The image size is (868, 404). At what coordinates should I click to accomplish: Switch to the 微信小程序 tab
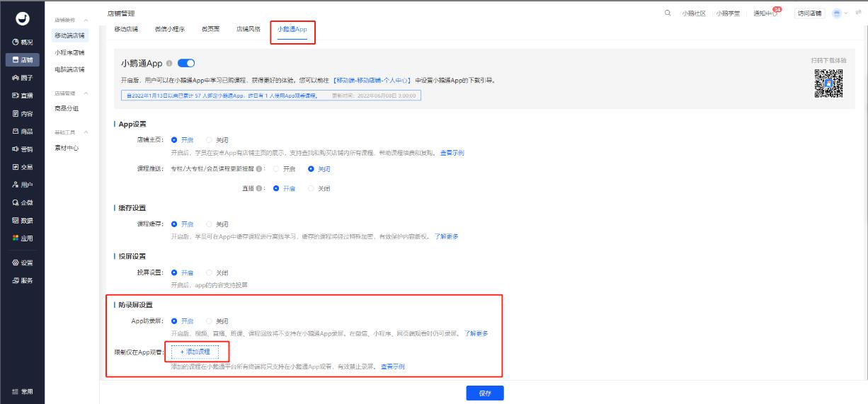[169, 29]
